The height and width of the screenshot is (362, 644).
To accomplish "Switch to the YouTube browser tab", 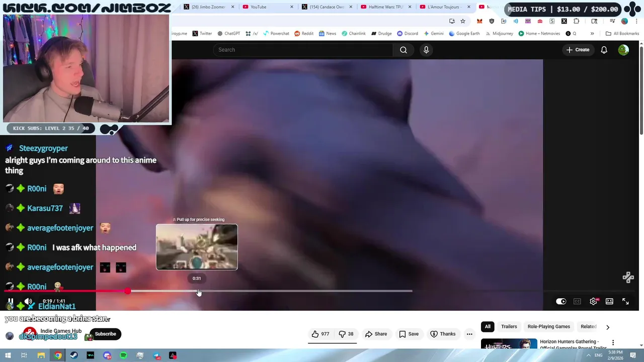I will tap(267, 7).
